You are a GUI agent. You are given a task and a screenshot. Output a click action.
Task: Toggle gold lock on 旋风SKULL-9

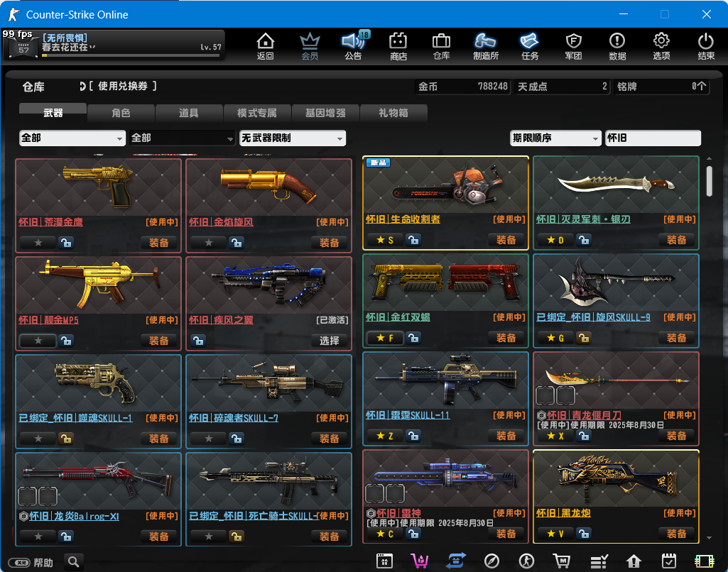tap(584, 338)
